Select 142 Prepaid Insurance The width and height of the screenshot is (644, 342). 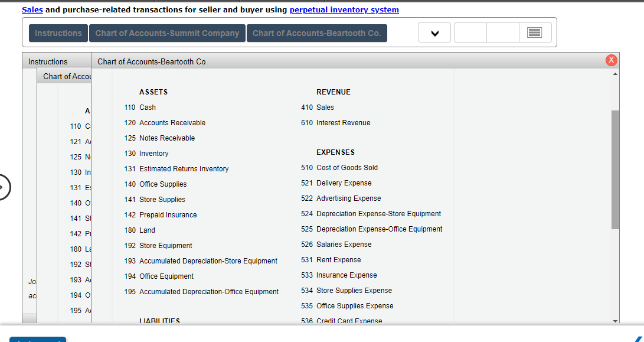pos(160,214)
